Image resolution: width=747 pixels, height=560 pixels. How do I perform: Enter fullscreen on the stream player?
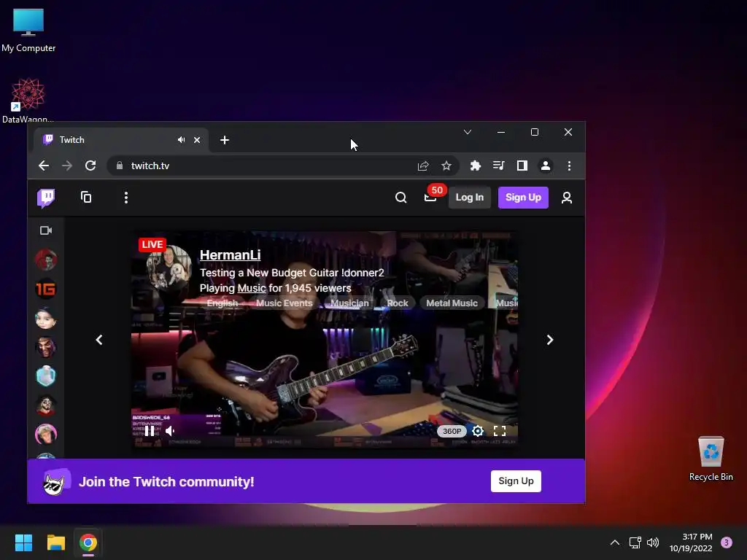[500, 431]
